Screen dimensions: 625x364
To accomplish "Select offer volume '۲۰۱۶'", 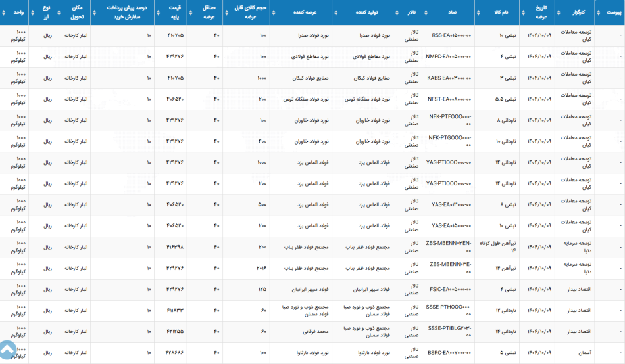I will click(x=261, y=269).
